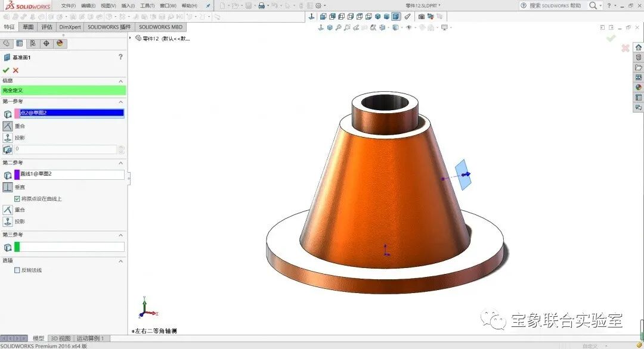This screenshot has height=349, width=644.
Task: Click the empty 第三参考 selection box
Action: pos(69,247)
